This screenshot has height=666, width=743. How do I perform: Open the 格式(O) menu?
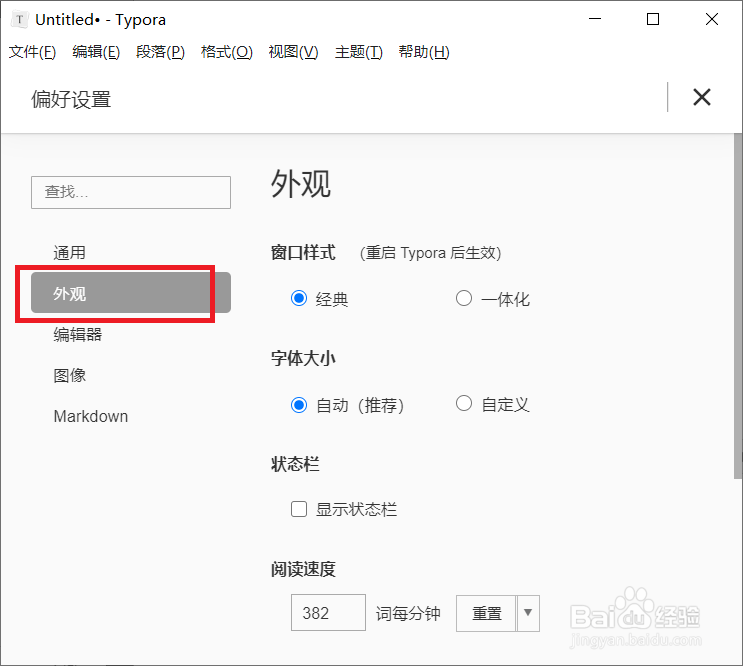pos(227,52)
